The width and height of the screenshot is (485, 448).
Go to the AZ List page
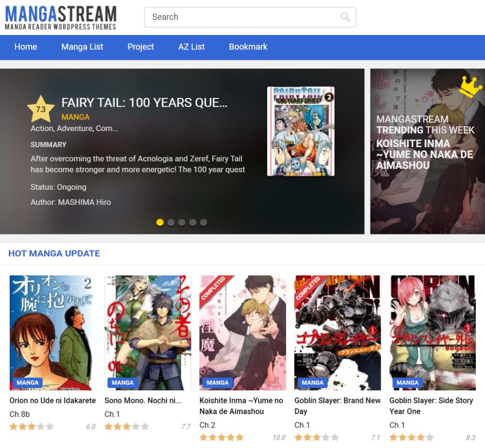pos(191,47)
